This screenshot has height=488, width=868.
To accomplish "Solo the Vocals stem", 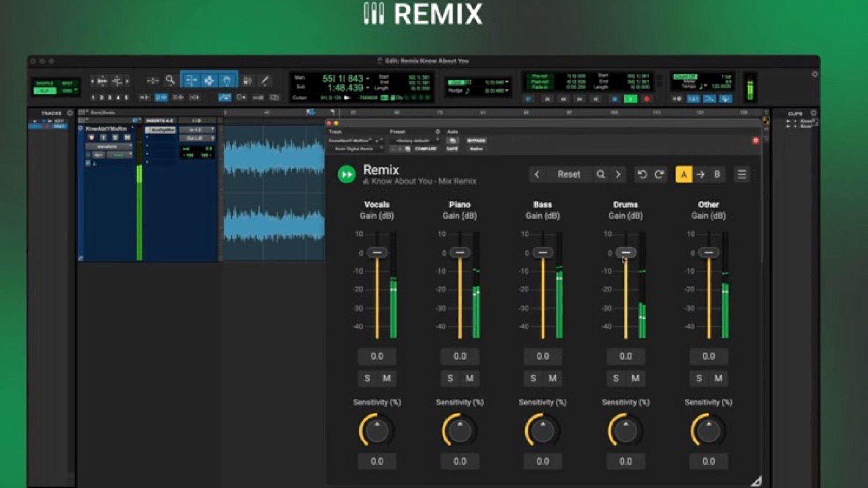I will (367, 378).
